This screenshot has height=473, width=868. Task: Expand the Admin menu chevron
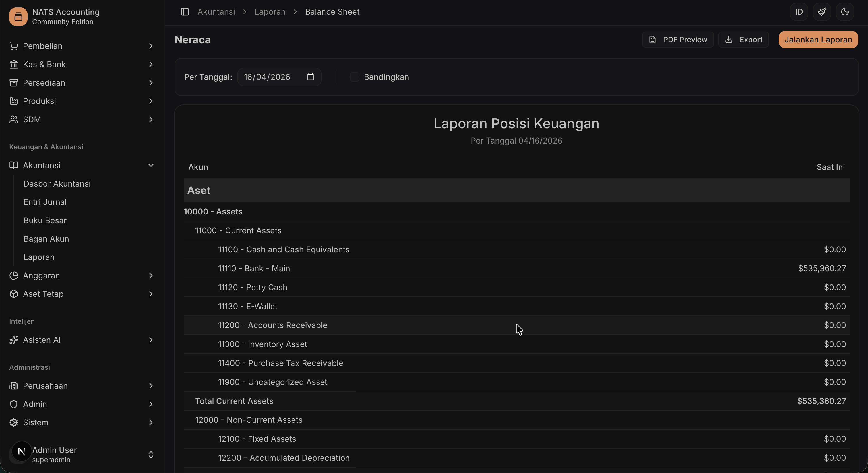click(x=151, y=404)
